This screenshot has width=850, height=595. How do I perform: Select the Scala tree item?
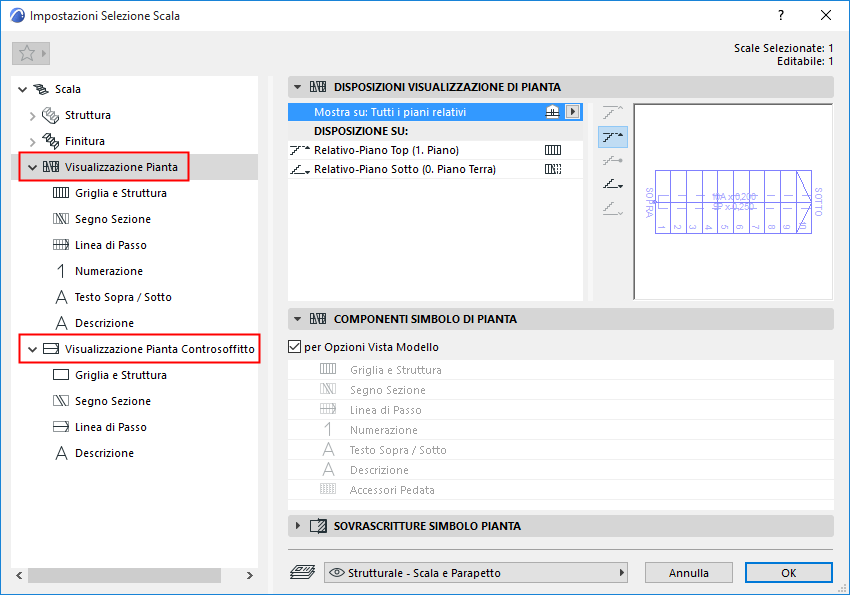[68, 89]
